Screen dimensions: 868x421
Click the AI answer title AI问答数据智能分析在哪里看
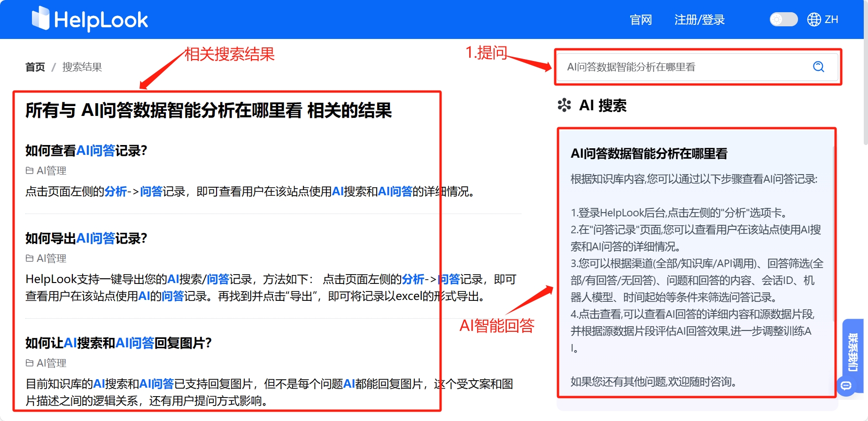[649, 153]
